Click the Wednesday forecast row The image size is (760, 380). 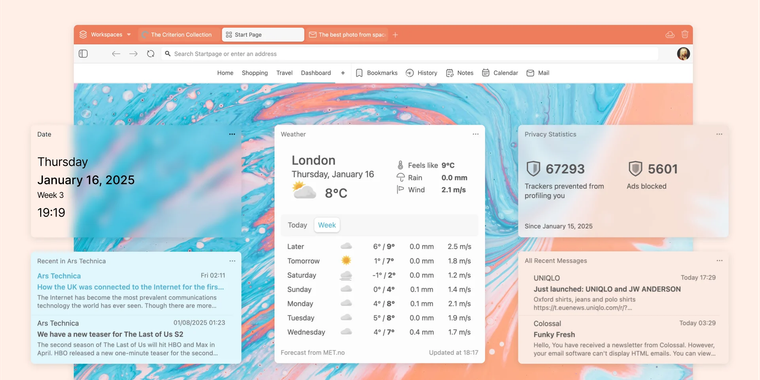point(380,332)
